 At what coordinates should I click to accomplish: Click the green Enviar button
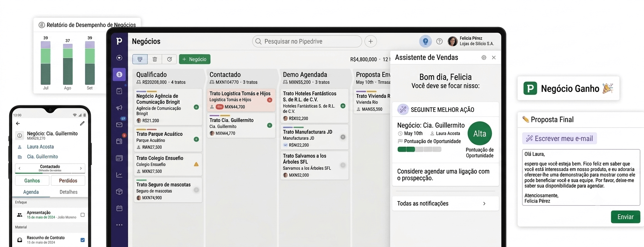point(625,217)
